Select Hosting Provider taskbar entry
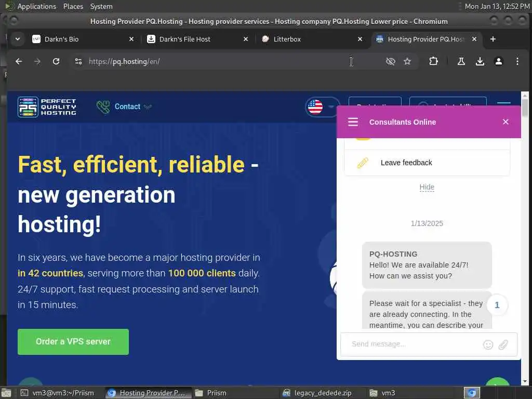This screenshot has width=532, height=399. pos(148,393)
